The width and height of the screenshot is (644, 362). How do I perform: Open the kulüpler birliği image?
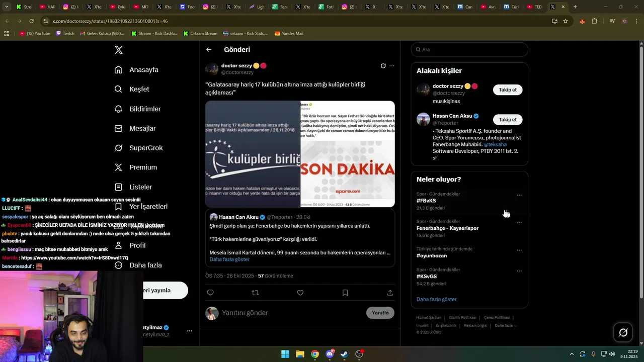coord(253,154)
